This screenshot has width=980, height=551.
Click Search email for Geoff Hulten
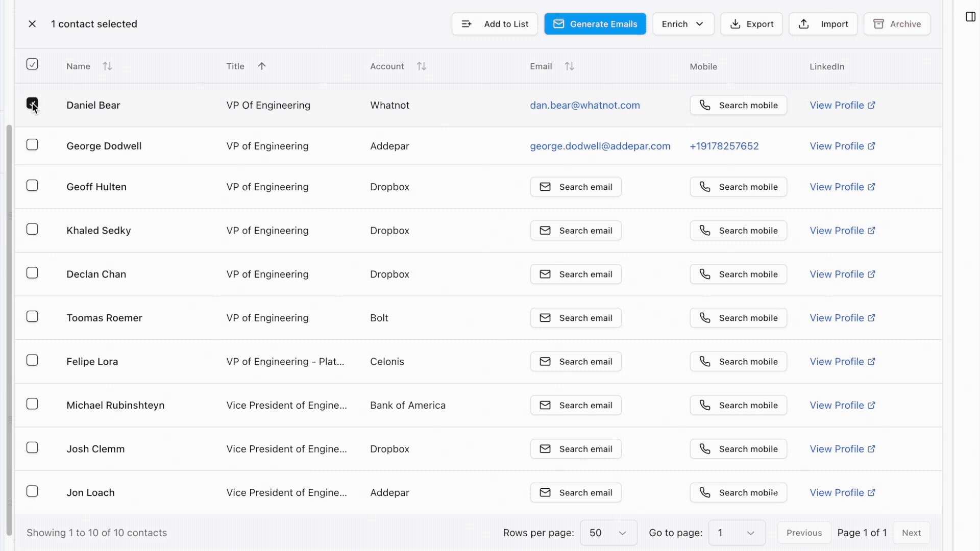[x=576, y=187]
